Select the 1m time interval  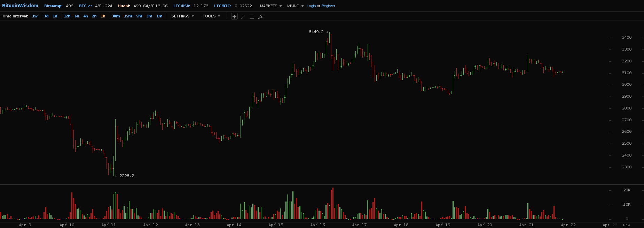[x=159, y=16]
